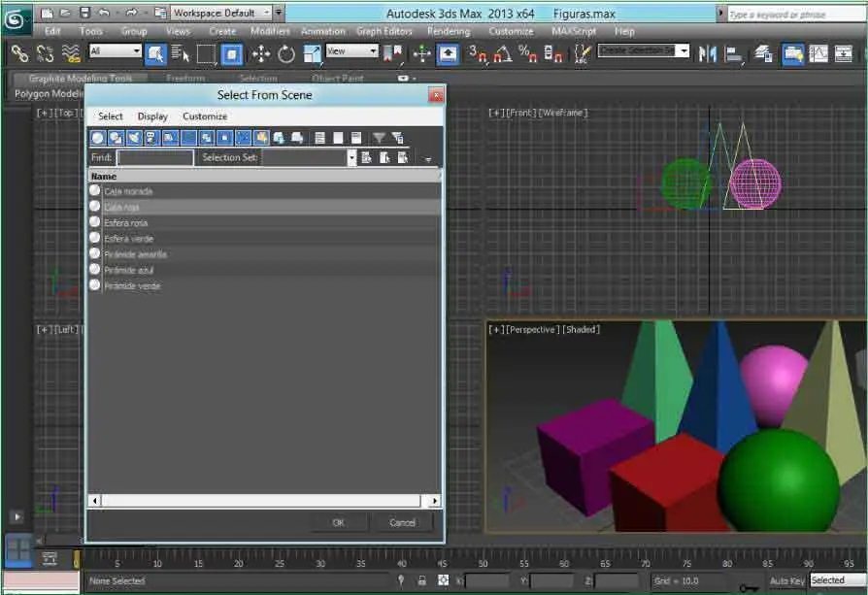
Task: Redo the last scene operation
Action: [x=131, y=13]
